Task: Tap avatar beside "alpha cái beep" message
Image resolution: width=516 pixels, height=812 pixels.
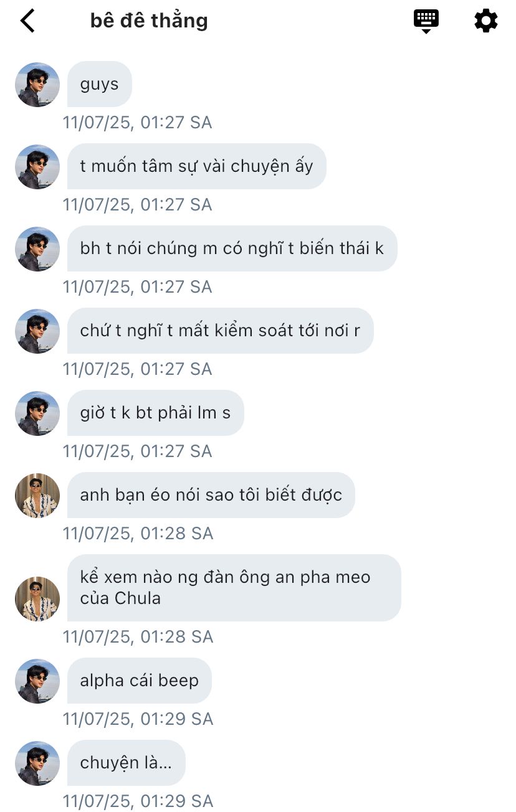Action: (x=37, y=681)
